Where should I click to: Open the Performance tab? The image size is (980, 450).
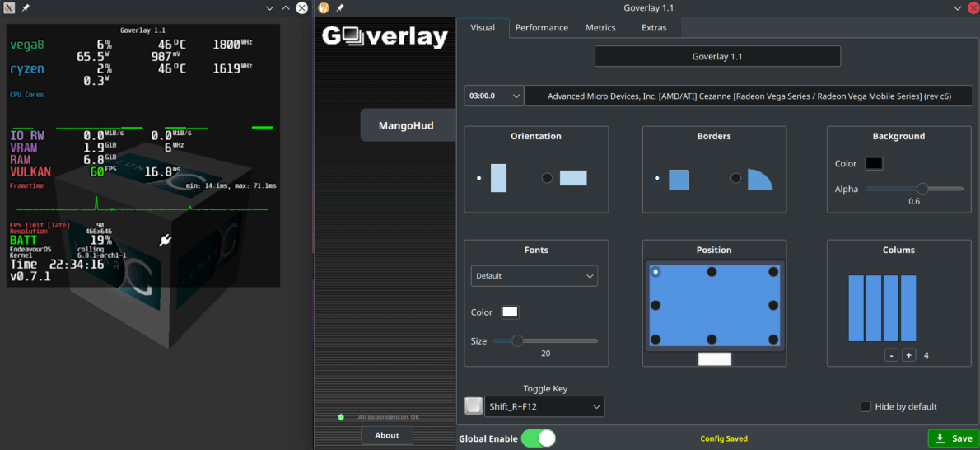click(541, 27)
